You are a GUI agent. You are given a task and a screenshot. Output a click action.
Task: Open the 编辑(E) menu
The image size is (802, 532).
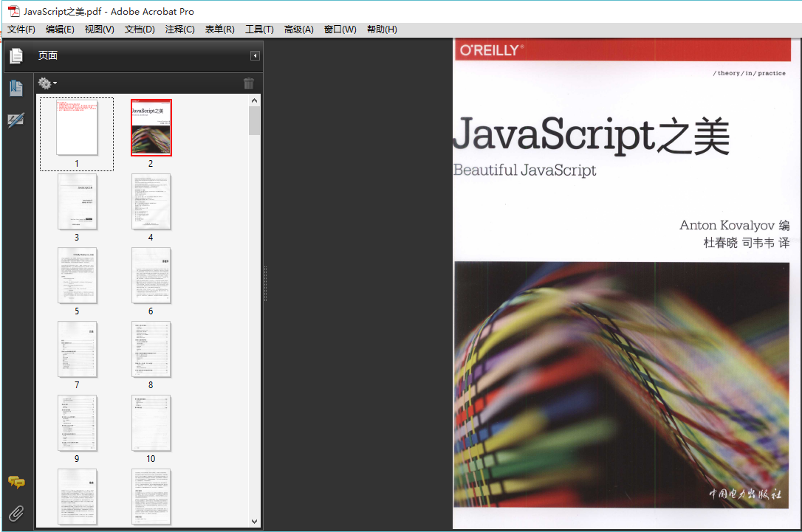tap(60, 30)
